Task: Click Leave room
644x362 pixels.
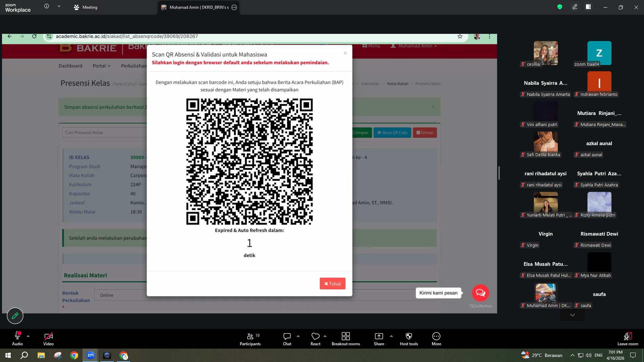Action: [x=628, y=339]
